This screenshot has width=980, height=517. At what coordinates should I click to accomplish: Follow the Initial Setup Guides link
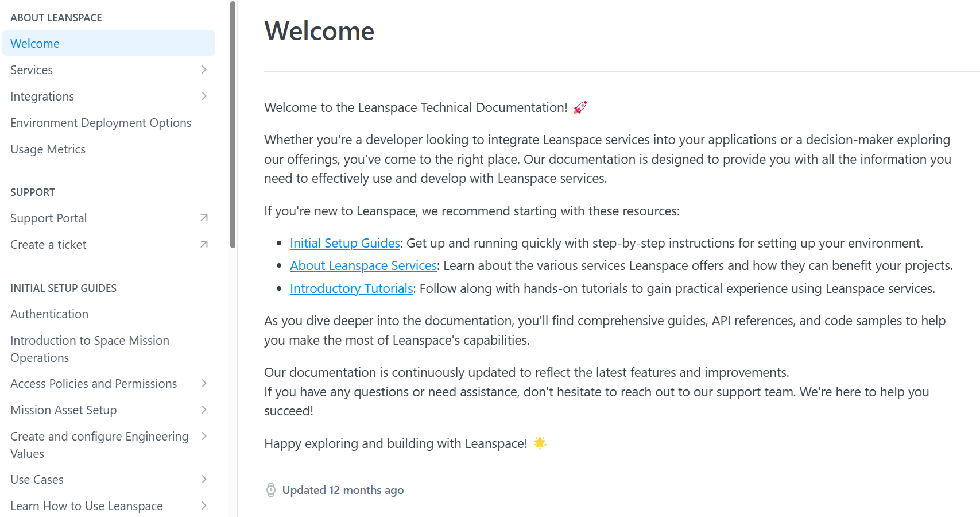(x=345, y=244)
